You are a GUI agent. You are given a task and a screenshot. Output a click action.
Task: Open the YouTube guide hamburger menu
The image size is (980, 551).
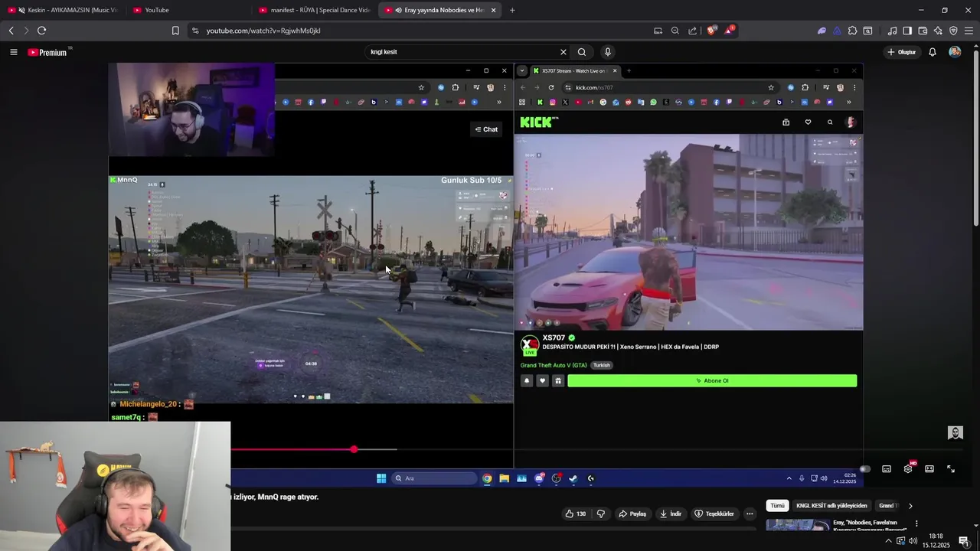13,52
